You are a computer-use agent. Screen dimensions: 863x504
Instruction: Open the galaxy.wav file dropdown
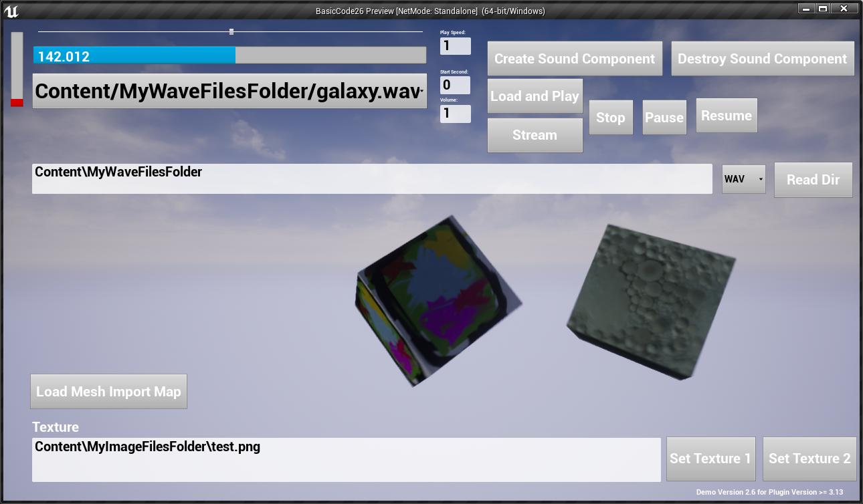[x=229, y=92]
